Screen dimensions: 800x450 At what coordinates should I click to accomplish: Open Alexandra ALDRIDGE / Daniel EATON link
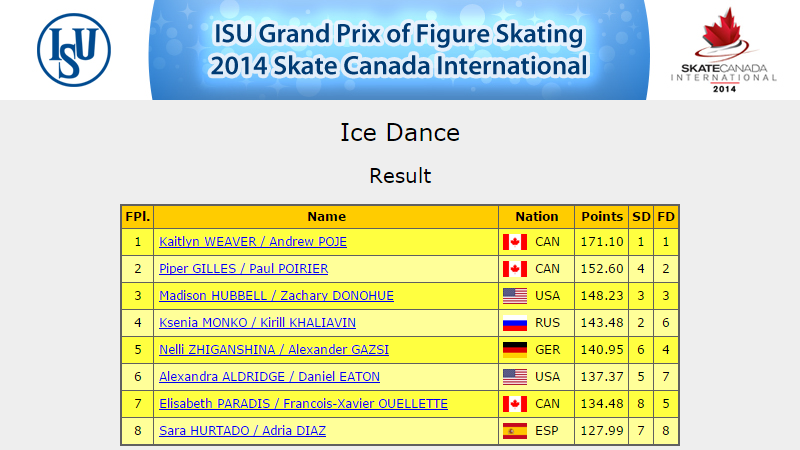[269, 377]
